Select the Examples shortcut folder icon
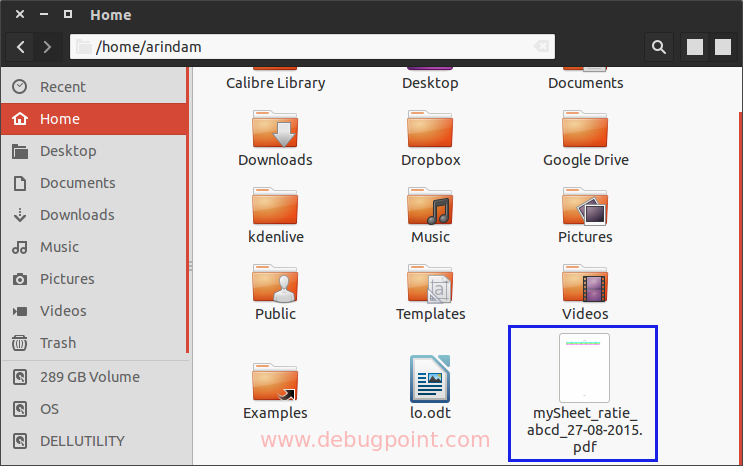743x466 pixels. tap(275, 382)
